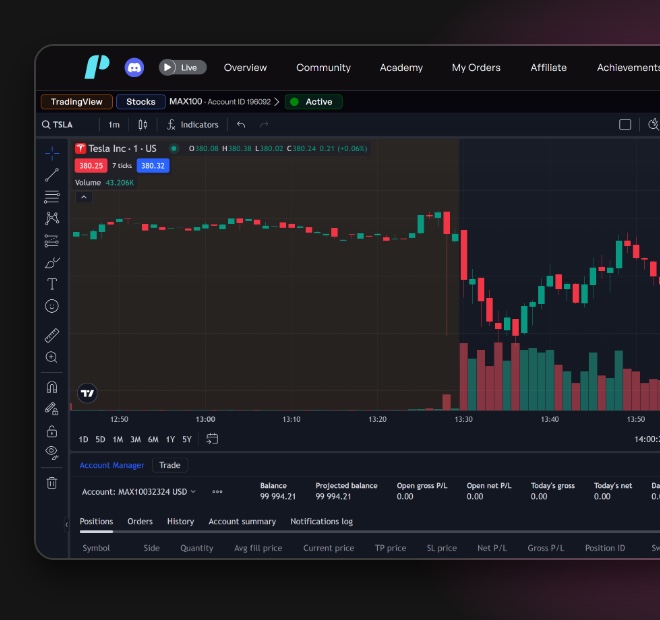Select the patterns drawing tool
The image size is (660, 620).
click(x=52, y=218)
